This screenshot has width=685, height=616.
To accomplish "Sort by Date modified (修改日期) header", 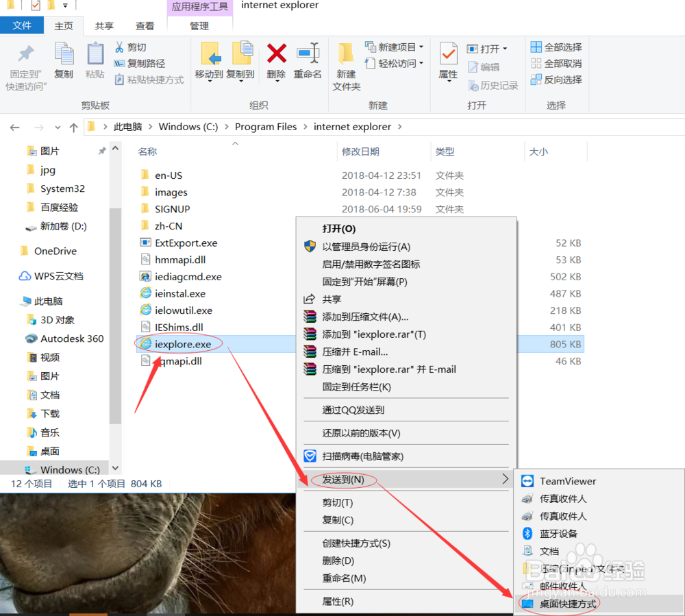I will (360, 151).
